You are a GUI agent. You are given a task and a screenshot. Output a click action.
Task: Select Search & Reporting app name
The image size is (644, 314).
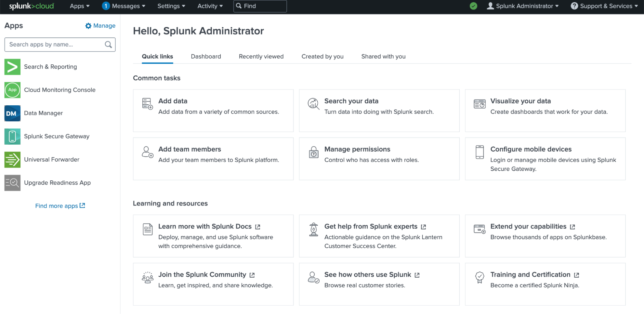[x=51, y=67]
